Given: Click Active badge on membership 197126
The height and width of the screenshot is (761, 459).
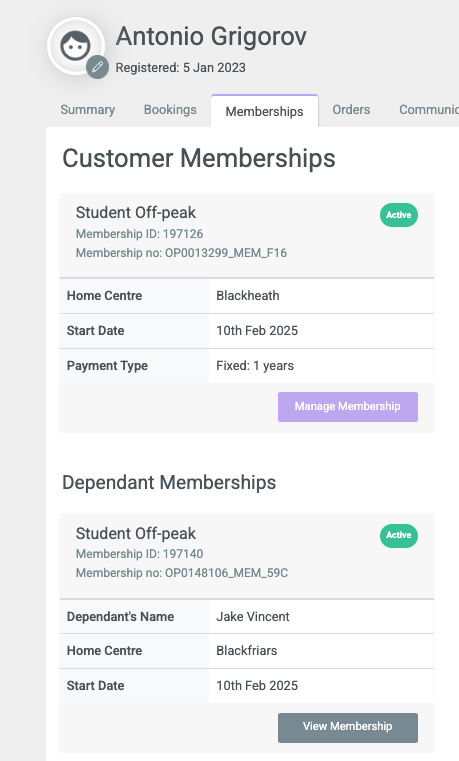Looking at the screenshot, I should [x=399, y=215].
